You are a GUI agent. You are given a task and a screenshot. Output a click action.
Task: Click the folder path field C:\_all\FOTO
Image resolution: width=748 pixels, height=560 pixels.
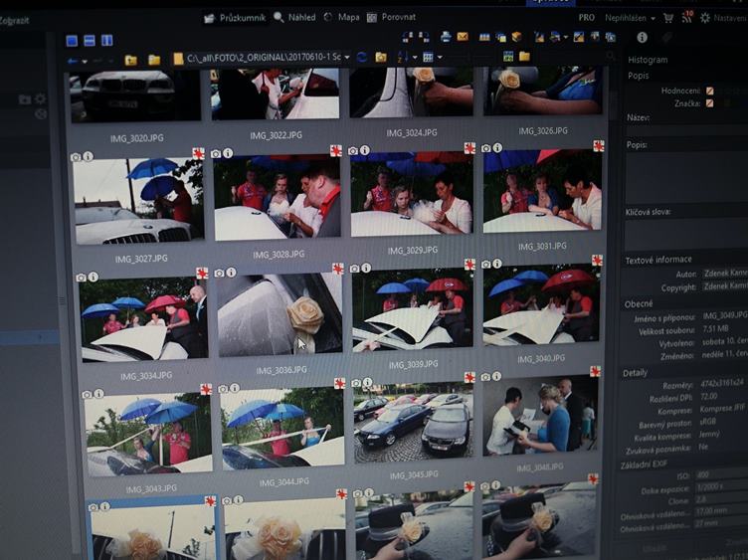tap(263, 58)
